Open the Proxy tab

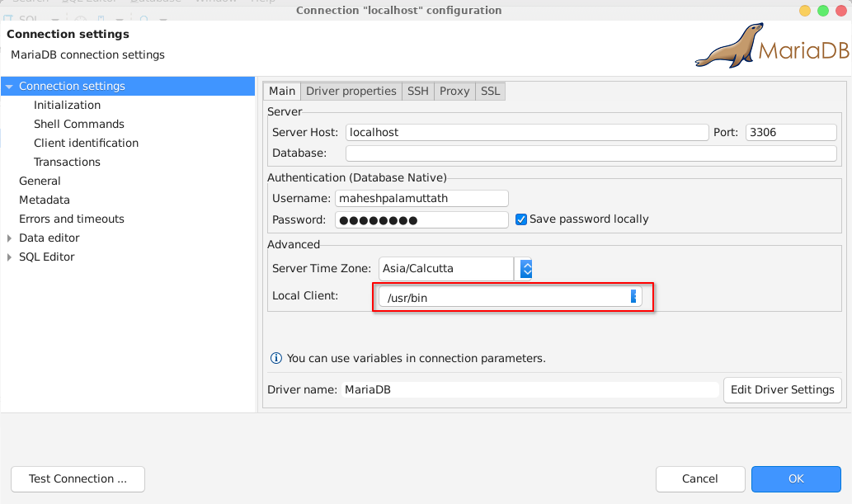[454, 92]
